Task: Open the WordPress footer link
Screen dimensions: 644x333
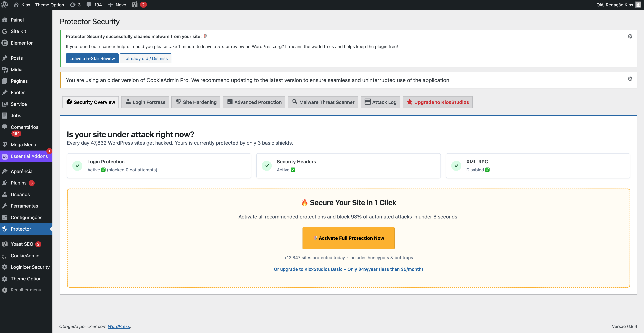Action: pos(119,326)
